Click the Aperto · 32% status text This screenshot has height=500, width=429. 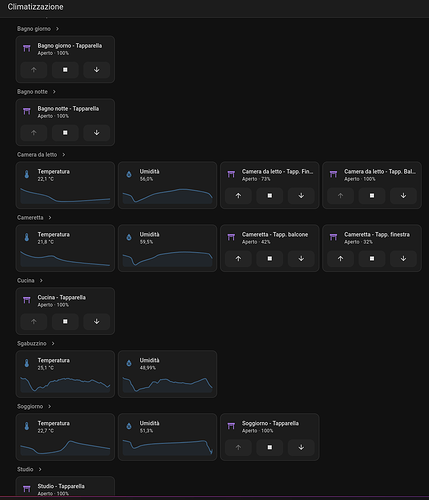[358, 242]
